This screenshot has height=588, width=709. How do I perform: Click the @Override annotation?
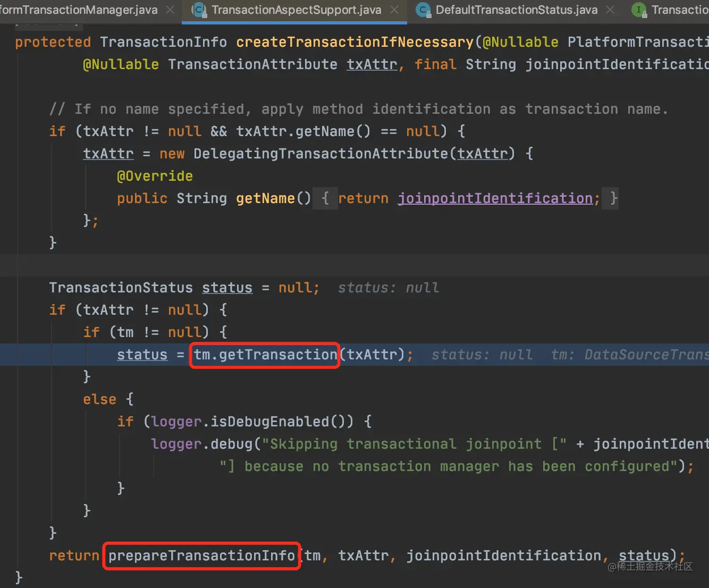pyautogui.click(x=155, y=176)
